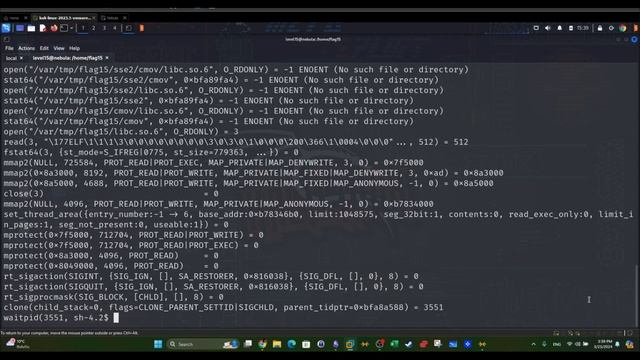
Task: Expand the terminal launcher dropdown arrow
Action: [x=71, y=28]
